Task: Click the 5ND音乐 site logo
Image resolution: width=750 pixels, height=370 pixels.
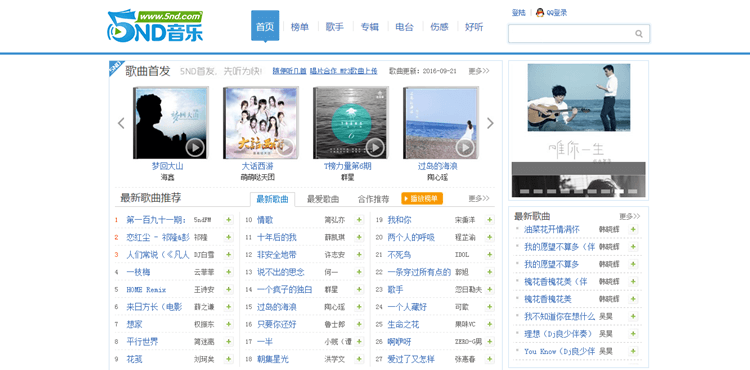Action: click(x=155, y=26)
